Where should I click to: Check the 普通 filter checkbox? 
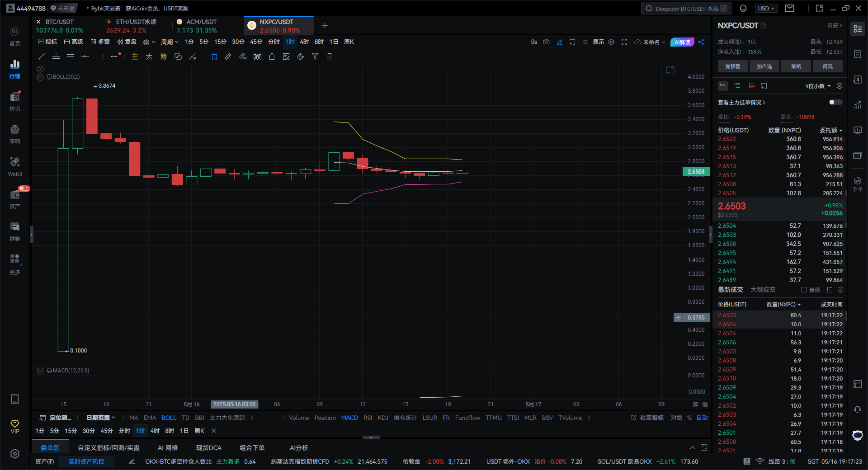coord(804,290)
